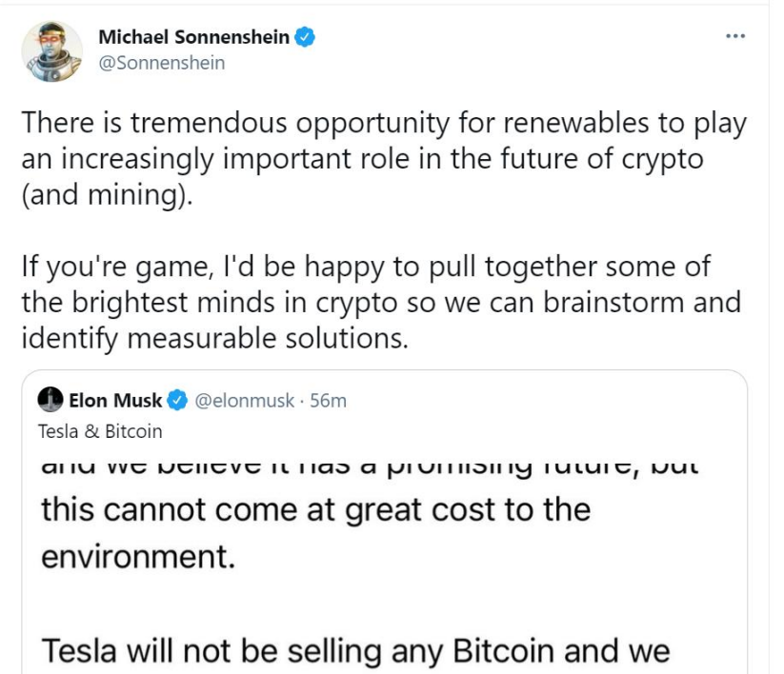Click the Michael Sonnenshein display name
The height and width of the screenshot is (674, 784).
[x=194, y=38]
